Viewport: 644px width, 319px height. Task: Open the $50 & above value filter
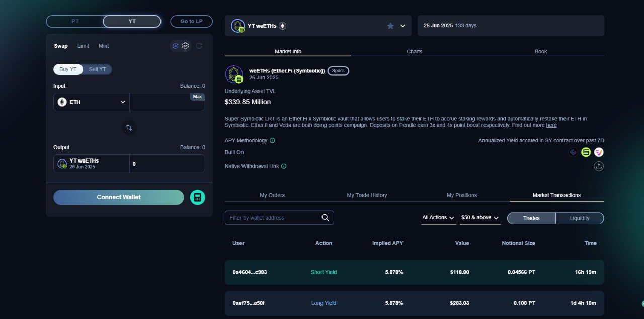click(x=480, y=218)
